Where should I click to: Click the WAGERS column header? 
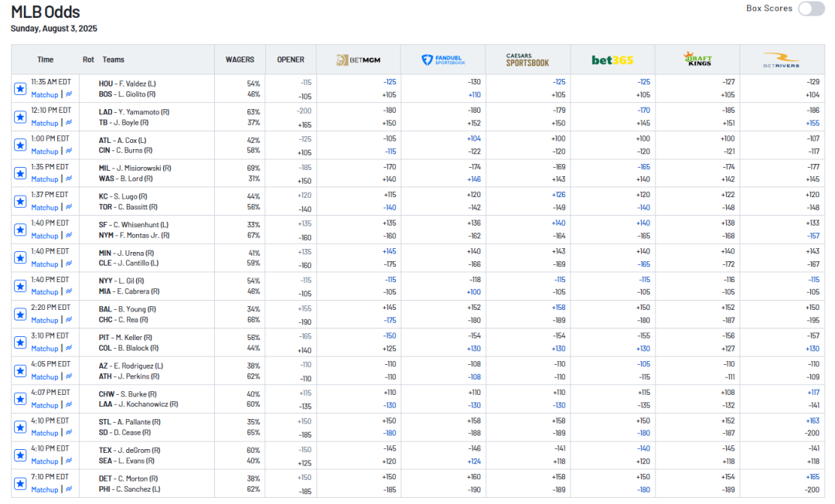click(240, 60)
